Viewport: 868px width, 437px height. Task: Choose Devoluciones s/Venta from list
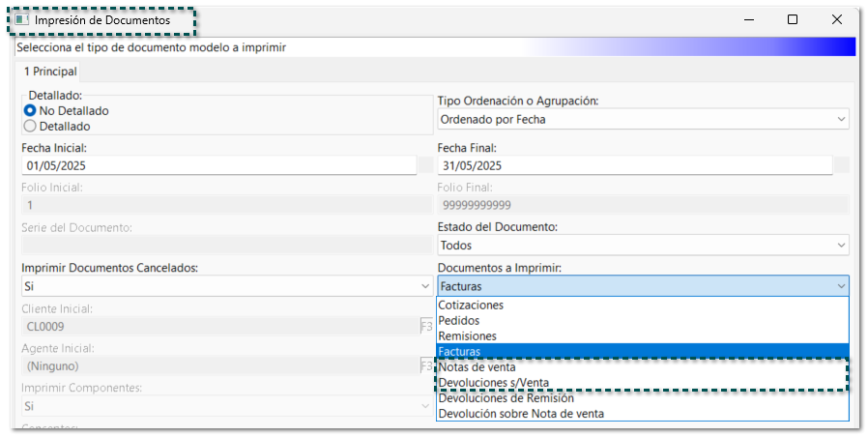click(x=486, y=383)
